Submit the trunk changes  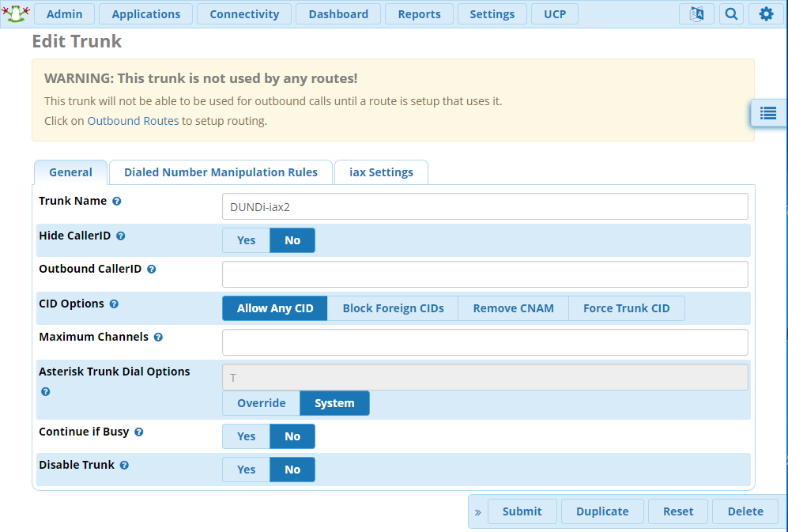tap(522, 511)
